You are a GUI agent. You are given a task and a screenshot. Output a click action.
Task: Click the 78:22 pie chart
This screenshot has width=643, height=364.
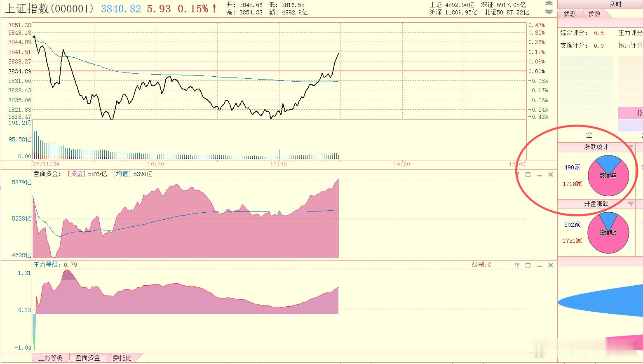[608, 176]
